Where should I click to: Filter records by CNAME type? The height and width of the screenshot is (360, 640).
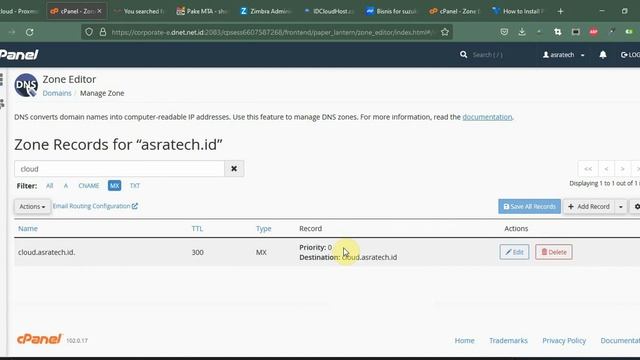(89, 186)
